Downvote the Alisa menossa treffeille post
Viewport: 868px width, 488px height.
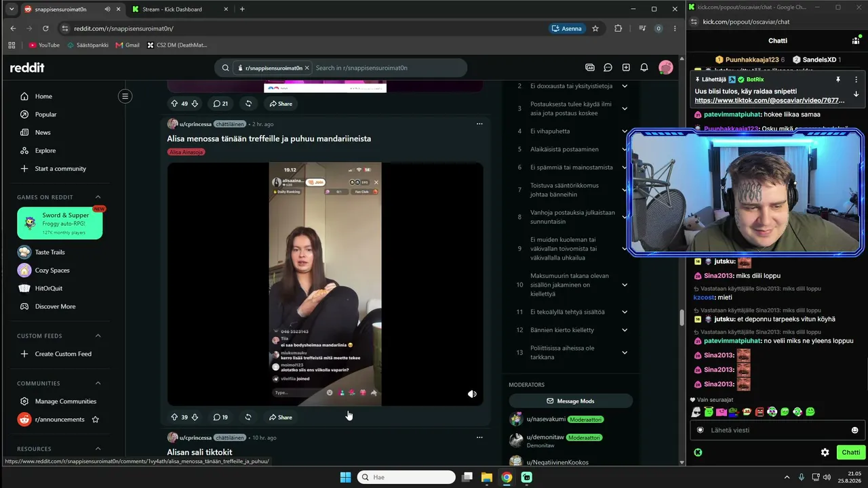coord(195,417)
